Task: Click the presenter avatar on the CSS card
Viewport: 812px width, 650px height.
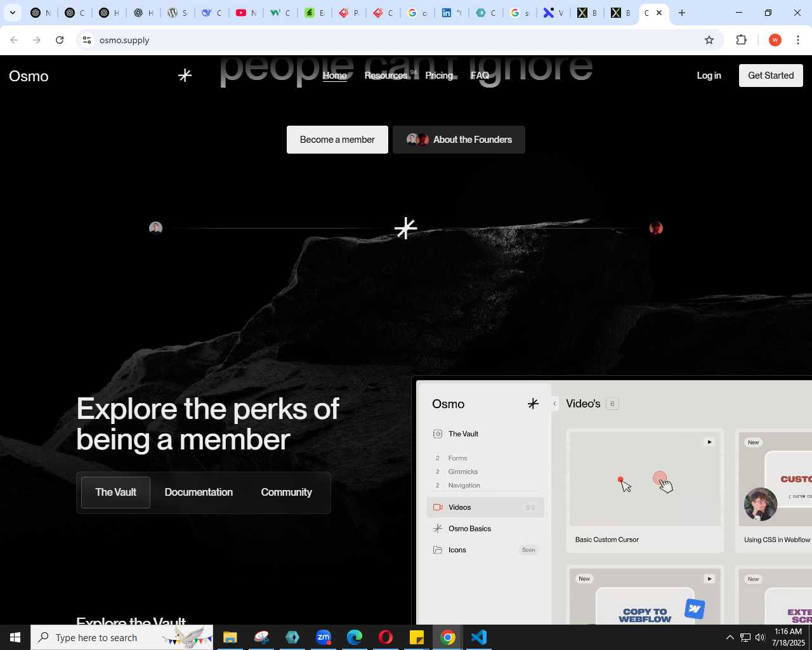Action: point(761,505)
